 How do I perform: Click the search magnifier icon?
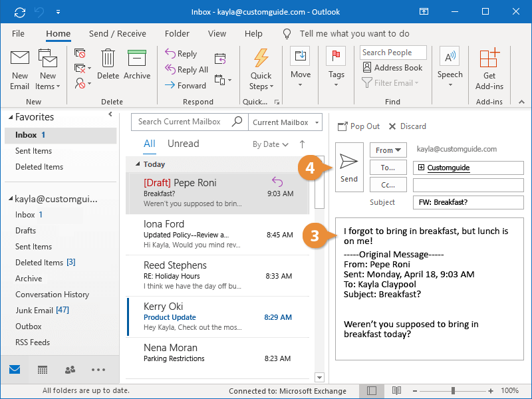tap(237, 121)
